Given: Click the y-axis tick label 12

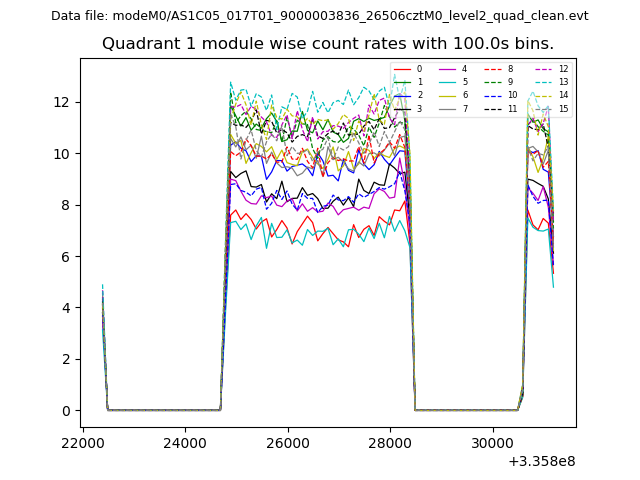Looking at the screenshot, I should tap(61, 102).
